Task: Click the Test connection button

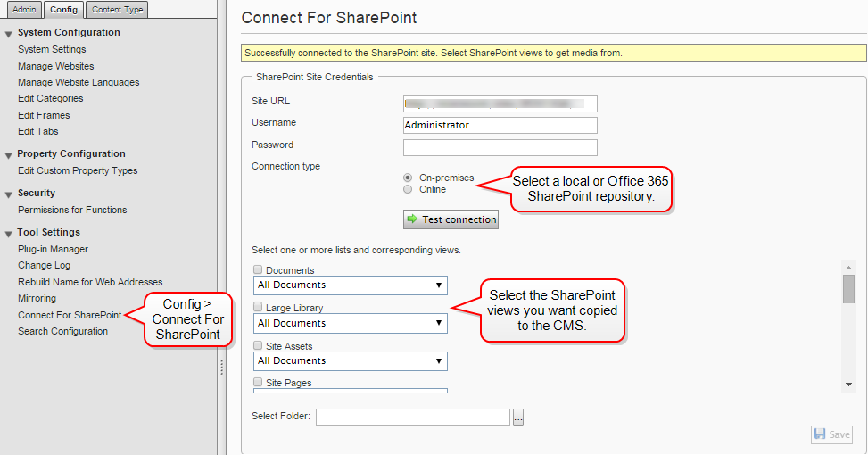Action: point(451,219)
